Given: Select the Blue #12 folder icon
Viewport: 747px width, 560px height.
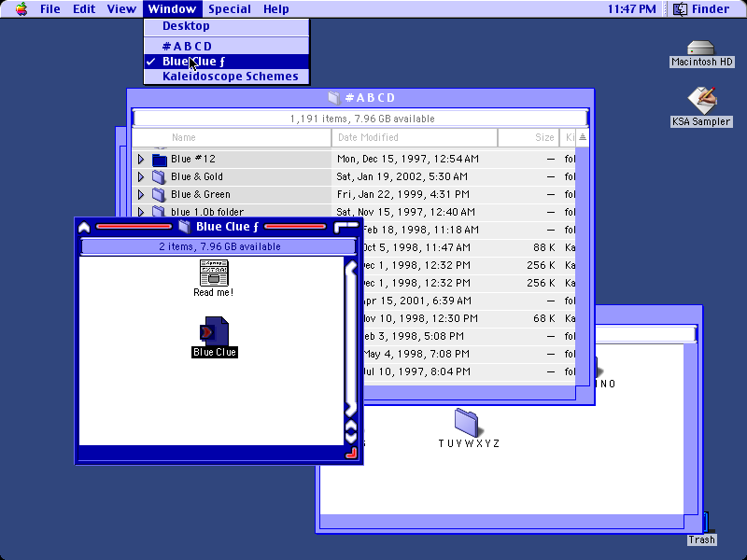Looking at the screenshot, I should point(159,160).
